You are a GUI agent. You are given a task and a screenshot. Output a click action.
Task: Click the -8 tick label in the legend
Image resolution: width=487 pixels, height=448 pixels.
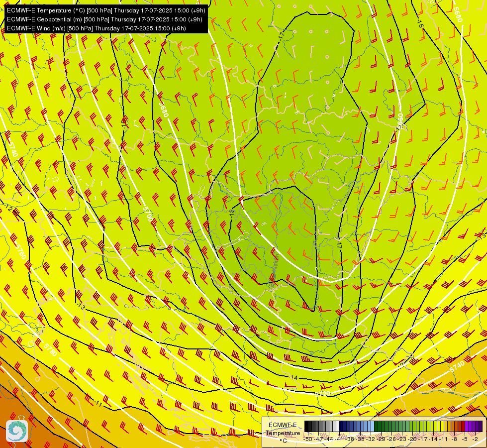click(454, 439)
